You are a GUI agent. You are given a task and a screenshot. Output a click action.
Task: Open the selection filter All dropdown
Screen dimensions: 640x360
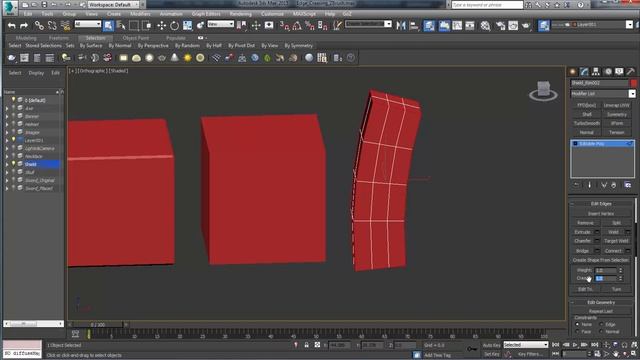(87, 24)
